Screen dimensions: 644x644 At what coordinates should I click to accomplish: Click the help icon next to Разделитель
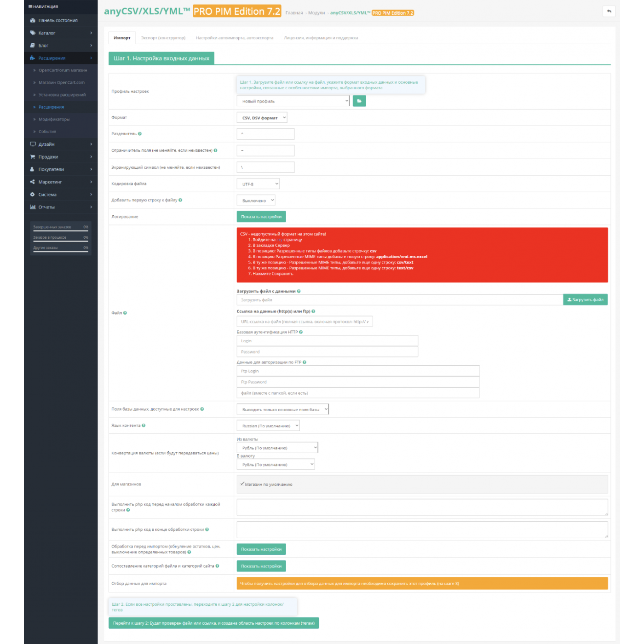(140, 134)
